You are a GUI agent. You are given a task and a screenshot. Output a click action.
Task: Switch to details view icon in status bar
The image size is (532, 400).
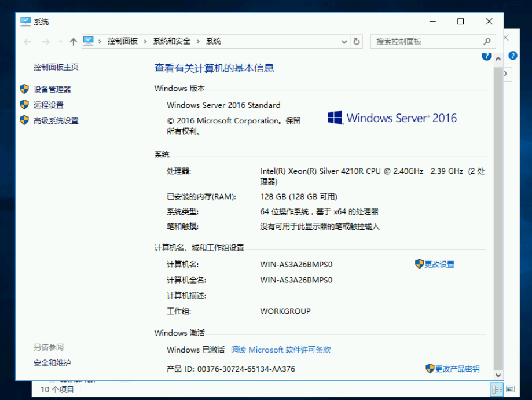click(x=497, y=389)
